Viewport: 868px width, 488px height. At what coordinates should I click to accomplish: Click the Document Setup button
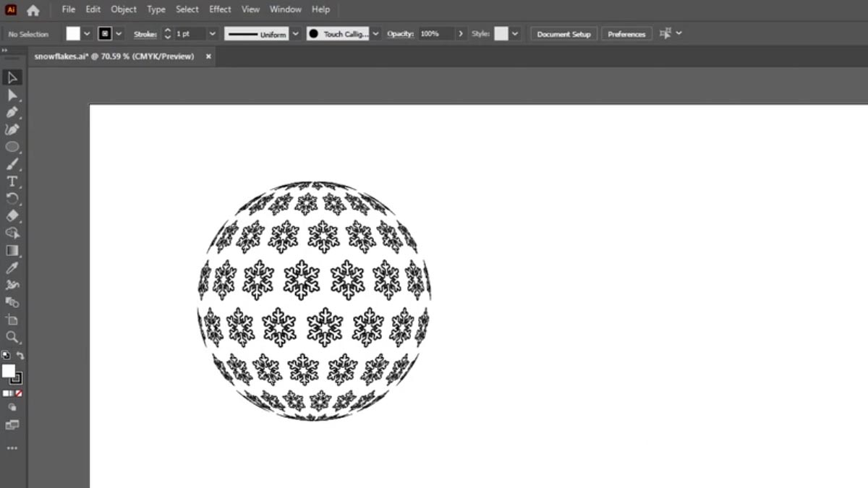(x=563, y=33)
